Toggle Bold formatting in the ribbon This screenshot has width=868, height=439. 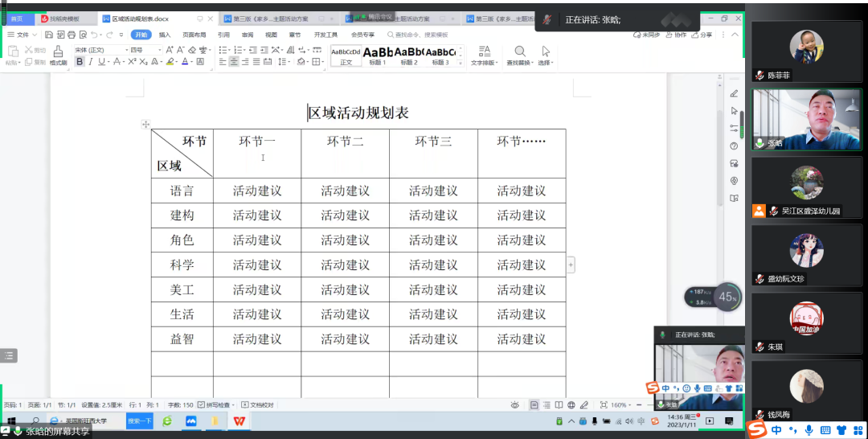tap(80, 62)
